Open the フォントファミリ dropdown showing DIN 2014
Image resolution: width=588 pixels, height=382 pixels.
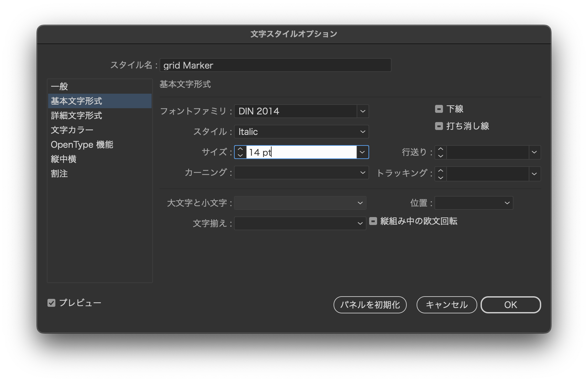click(x=363, y=111)
